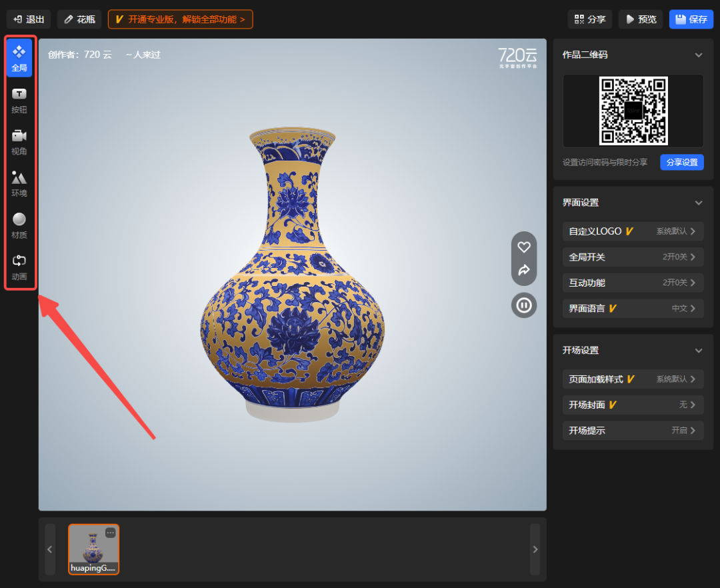Collapse the 界面设置 section
Screen dimensions: 720x588
click(x=699, y=203)
